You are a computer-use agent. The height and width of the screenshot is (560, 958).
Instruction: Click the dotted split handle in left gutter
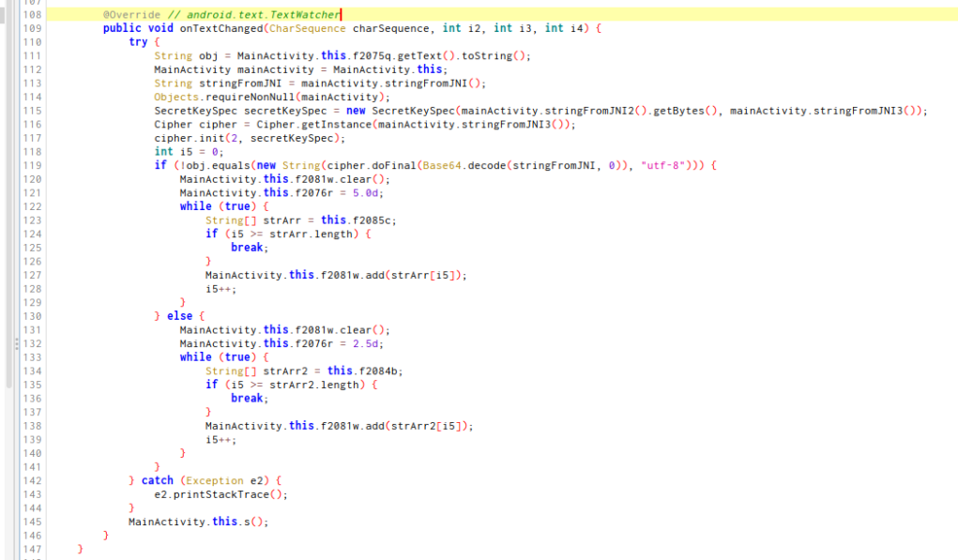pos(17,344)
